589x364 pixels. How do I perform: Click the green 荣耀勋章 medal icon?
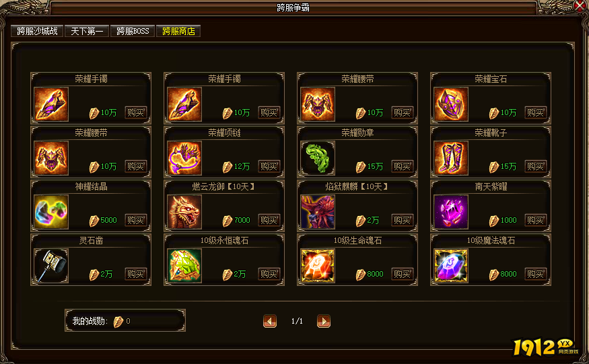tap(318, 158)
